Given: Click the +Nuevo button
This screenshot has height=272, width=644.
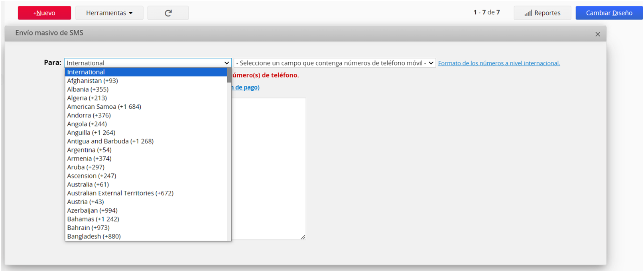Looking at the screenshot, I should coord(44,13).
